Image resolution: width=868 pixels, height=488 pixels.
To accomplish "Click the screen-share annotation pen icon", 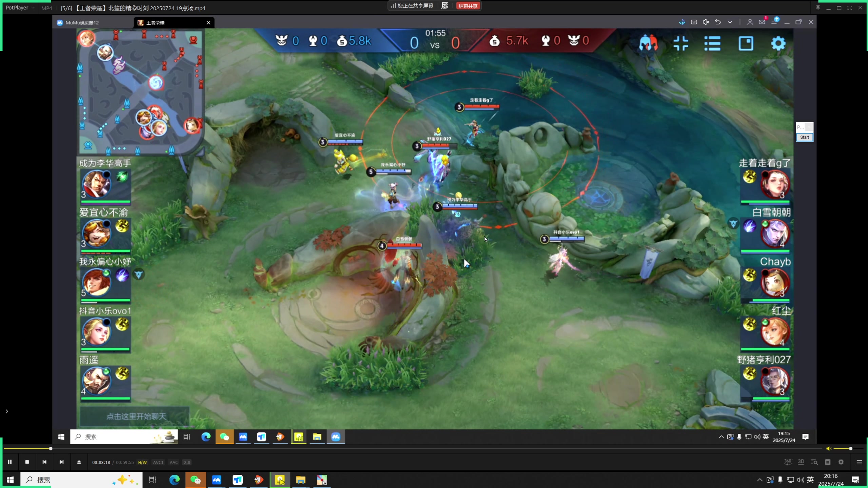I will tap(445, 6).
